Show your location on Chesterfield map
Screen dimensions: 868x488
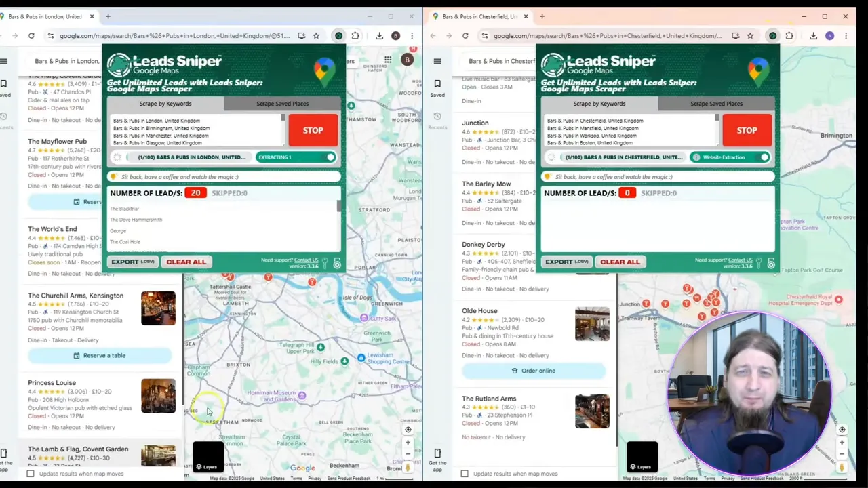coord(842,430)
